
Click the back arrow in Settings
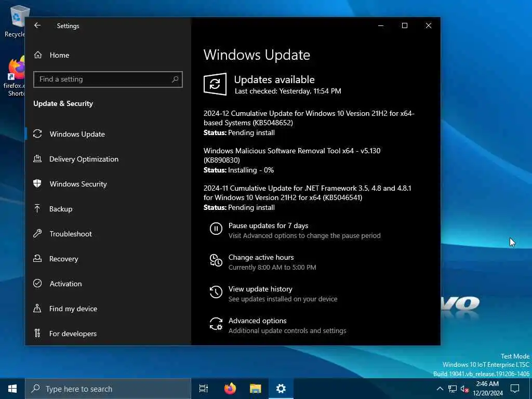[37, 25]
